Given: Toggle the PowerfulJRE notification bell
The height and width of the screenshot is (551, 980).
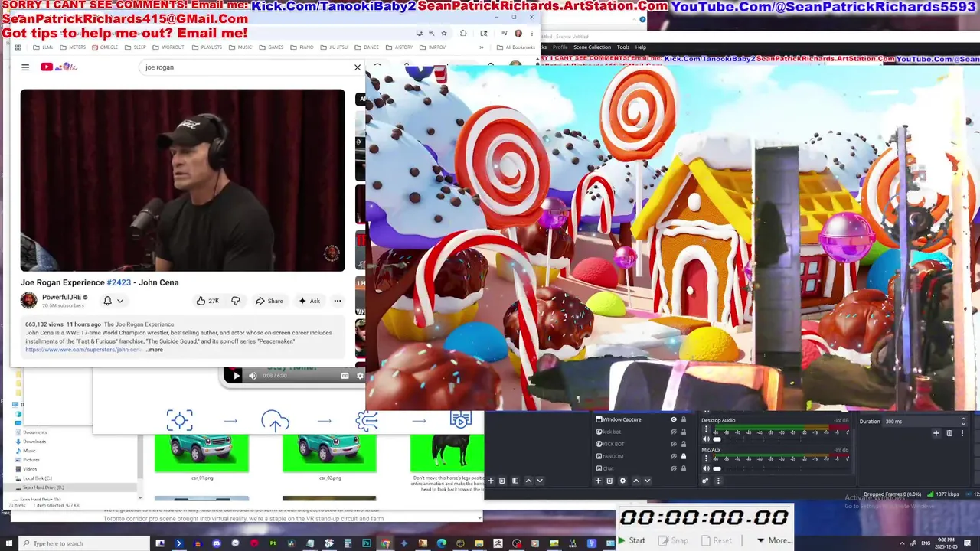Looking at the screenshot, I should click(107, 301).
